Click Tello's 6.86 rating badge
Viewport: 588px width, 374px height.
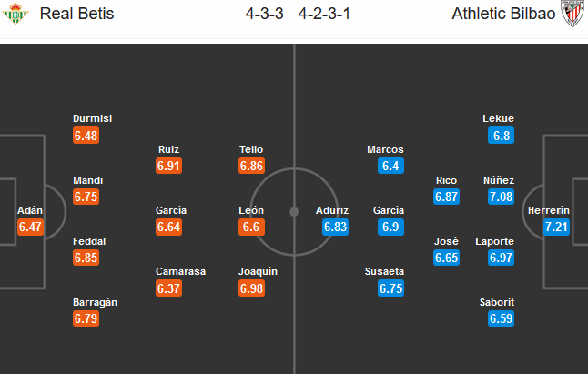pyautogui.click(x=251, y=166)
